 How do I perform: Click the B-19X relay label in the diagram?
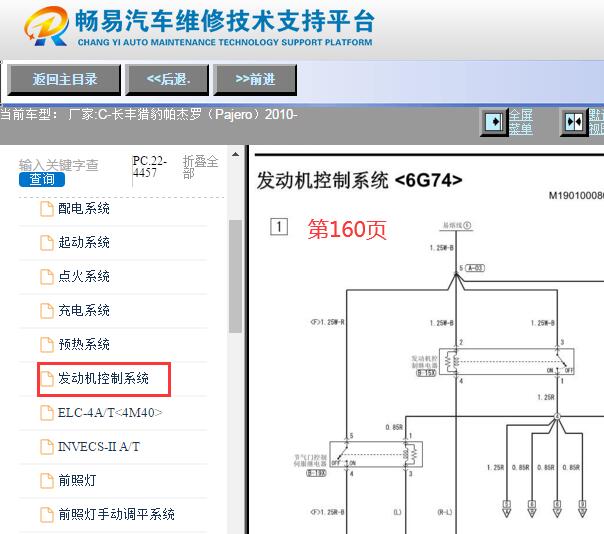tap(316, 473)
